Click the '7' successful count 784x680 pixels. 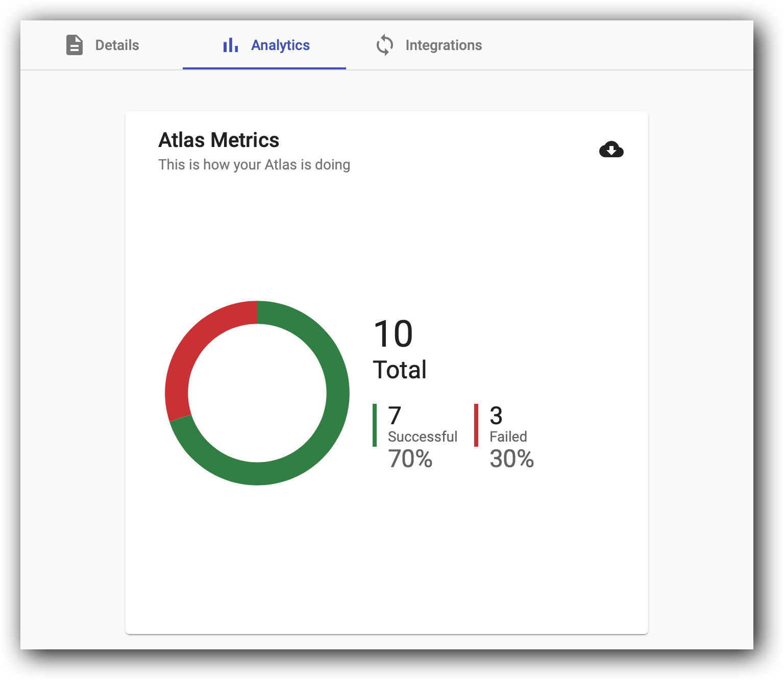[395, 416]
